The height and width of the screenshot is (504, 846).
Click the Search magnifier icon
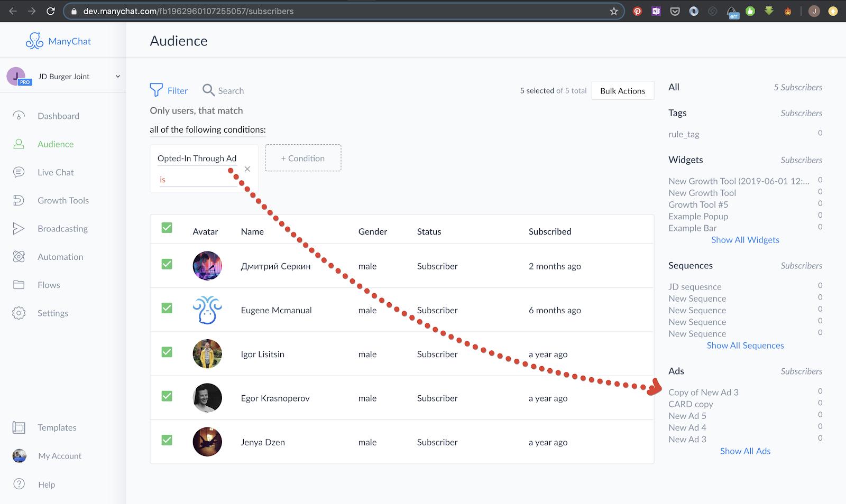point(209,90)
